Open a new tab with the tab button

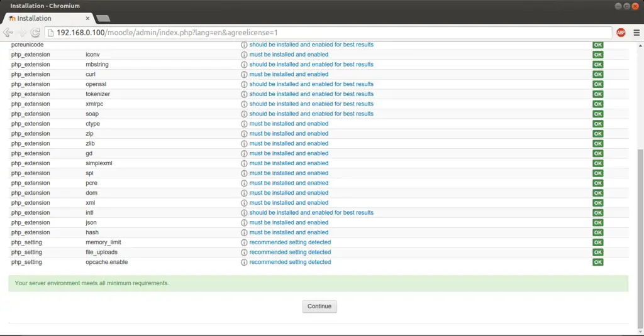point(103,18)
